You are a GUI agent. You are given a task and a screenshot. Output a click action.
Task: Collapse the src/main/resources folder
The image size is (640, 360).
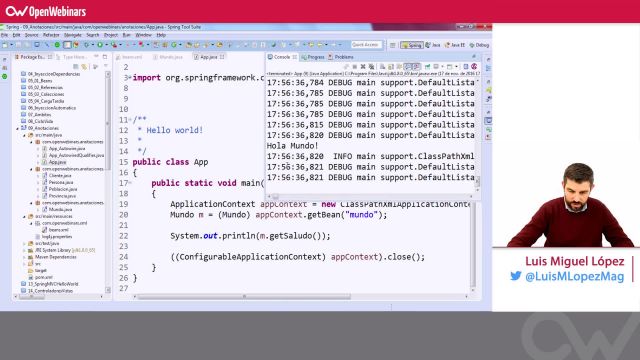point(24,216)
